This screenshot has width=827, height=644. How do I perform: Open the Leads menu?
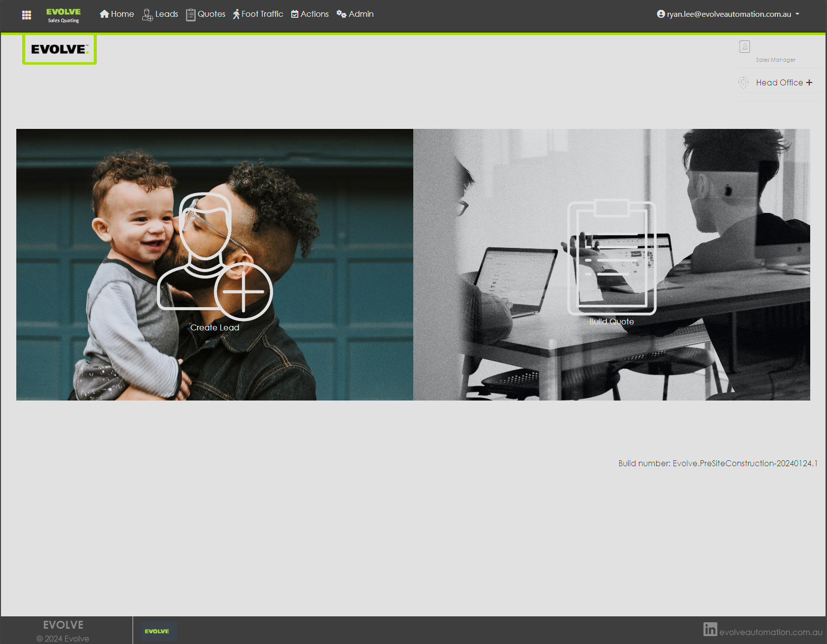(160, 14)
